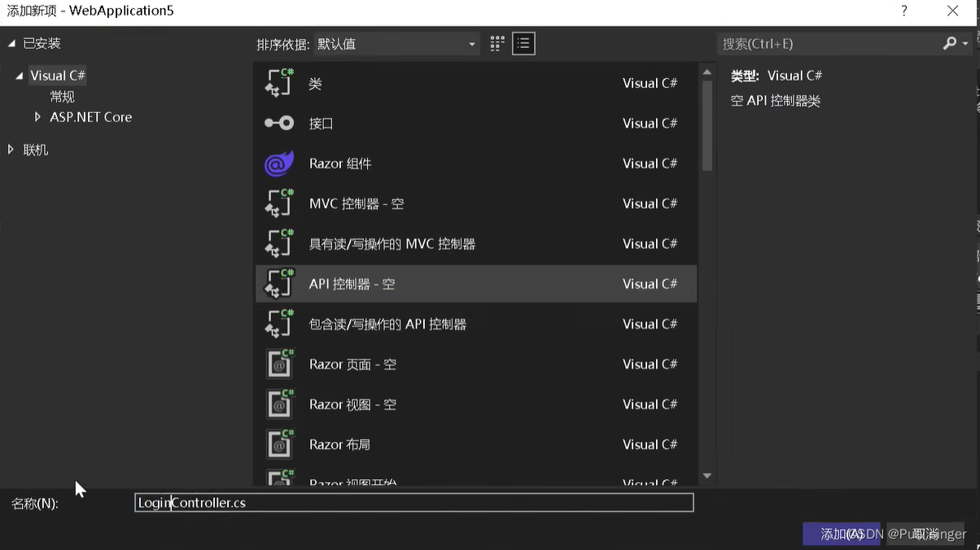Select the 接口 interface template icon
This screenshot has width=980, height=550.
(279, 123)
